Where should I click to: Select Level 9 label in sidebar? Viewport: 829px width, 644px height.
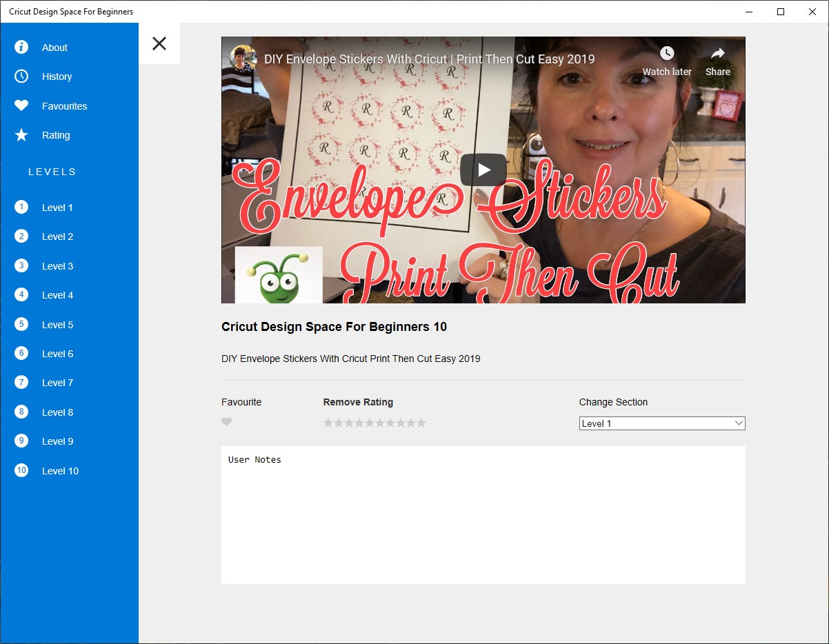click(57, 441)
